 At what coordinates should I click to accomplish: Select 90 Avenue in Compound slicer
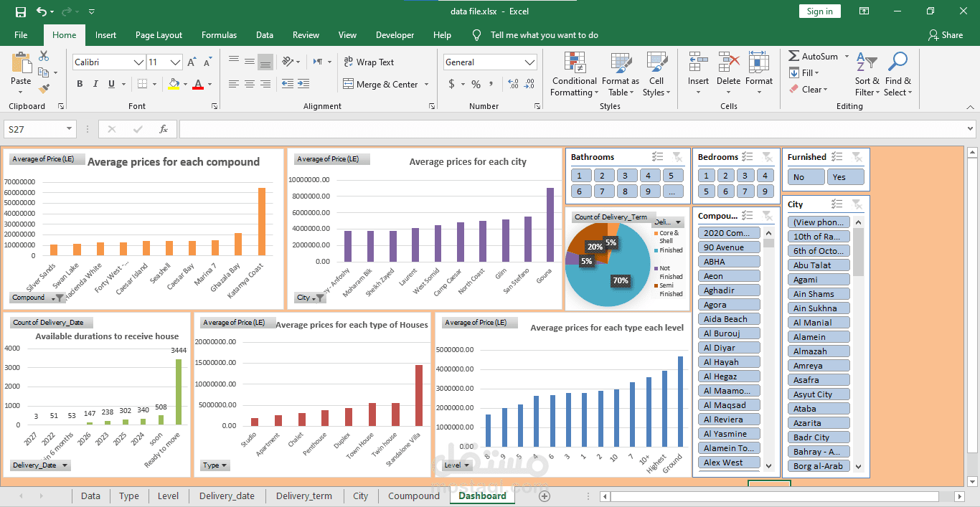pos(729,247)
